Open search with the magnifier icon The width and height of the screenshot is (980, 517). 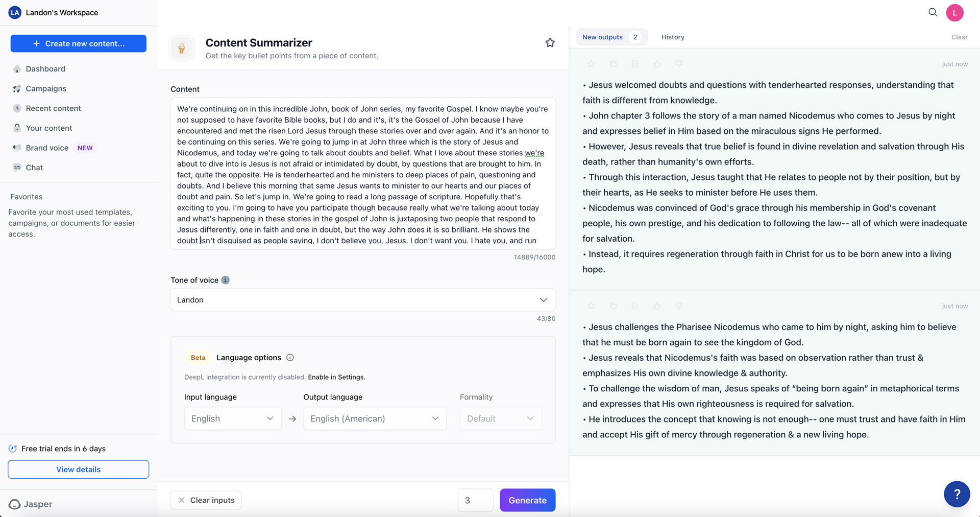point(933,12)
